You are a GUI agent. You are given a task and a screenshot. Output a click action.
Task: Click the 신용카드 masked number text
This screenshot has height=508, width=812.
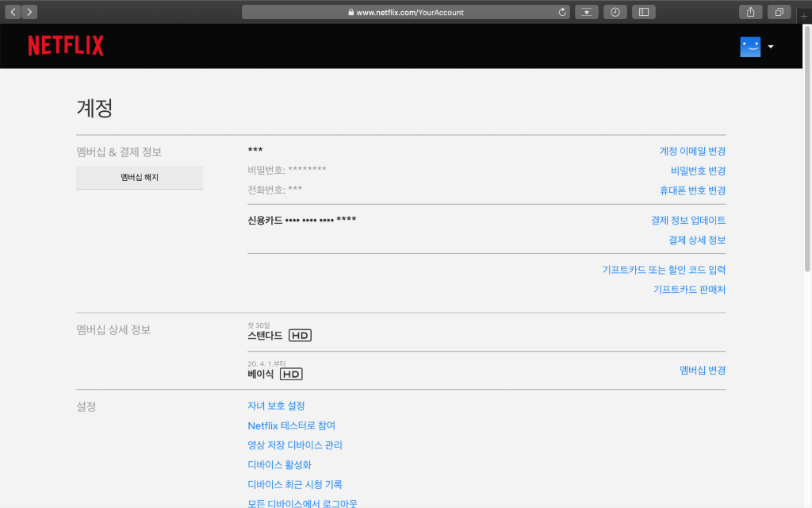click(x=302, y=220)
